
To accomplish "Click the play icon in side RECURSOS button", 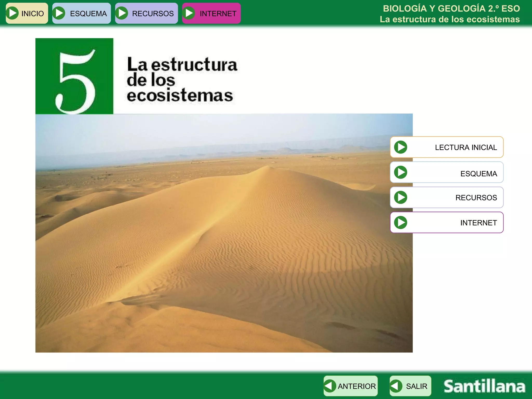I will (401, 197).
